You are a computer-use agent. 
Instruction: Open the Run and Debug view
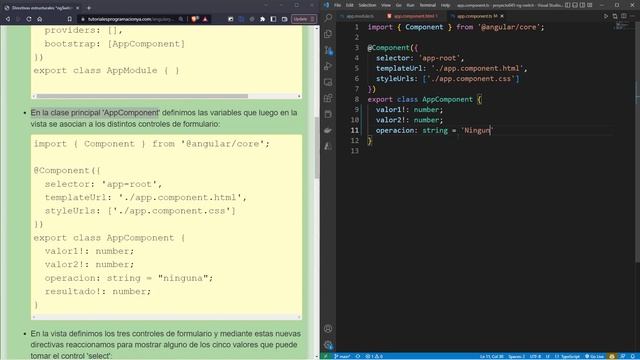click(x=328, y=66)
